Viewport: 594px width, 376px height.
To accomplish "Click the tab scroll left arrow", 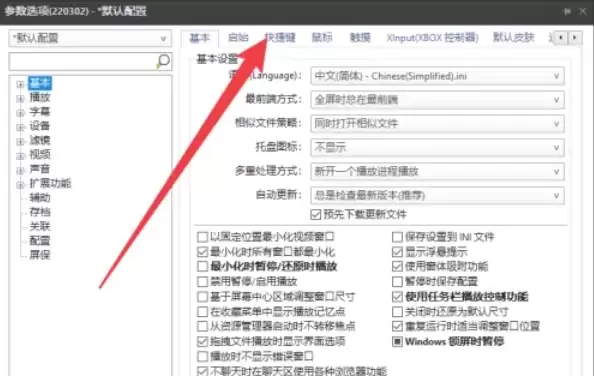I will click(x=561, y=37).
